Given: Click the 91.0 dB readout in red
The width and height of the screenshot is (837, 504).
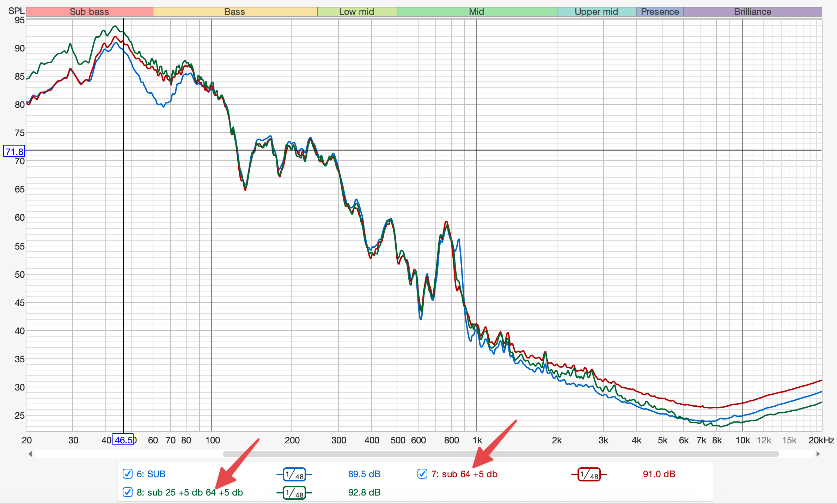Looking at the screenshot, I should pyautogui.click(x=659, y=474).
